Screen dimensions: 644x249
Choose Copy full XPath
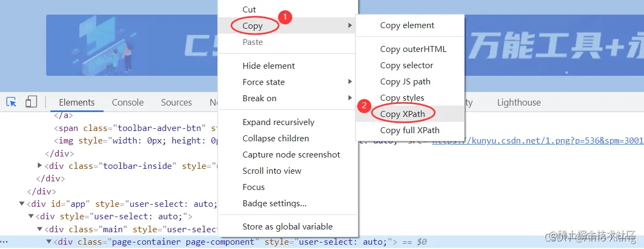point(409,130)
